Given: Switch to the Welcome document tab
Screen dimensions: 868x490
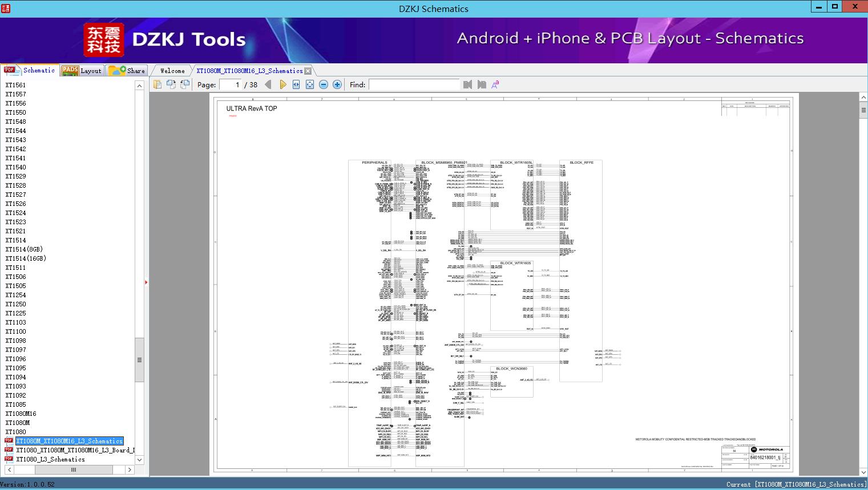Looking at the screenshot, I should [x=172, y=71].
